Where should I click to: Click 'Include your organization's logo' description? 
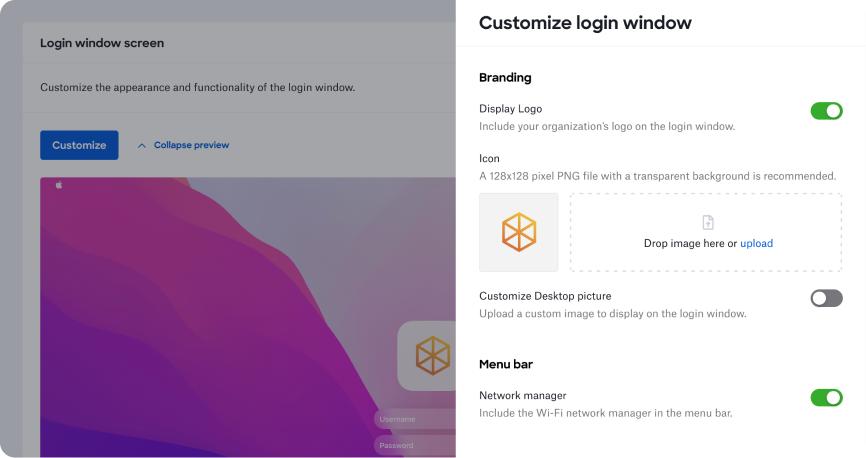(x=607, y=127)
